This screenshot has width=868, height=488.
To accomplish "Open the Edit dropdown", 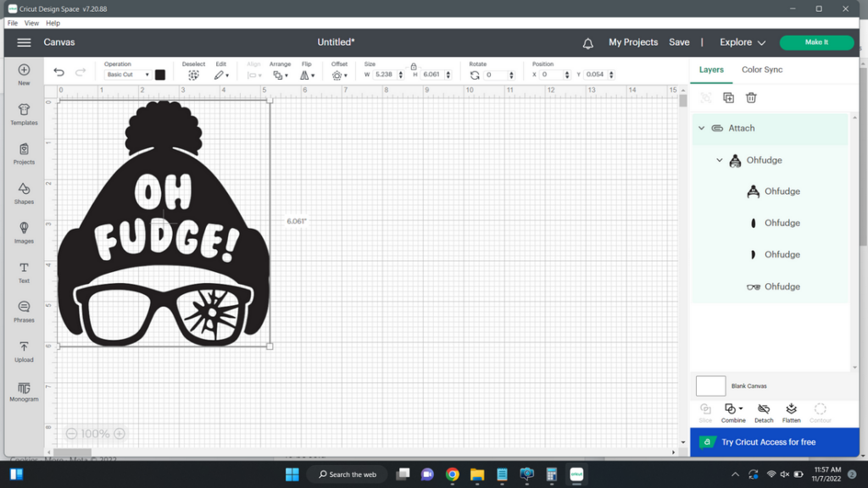I will point(221,75).
